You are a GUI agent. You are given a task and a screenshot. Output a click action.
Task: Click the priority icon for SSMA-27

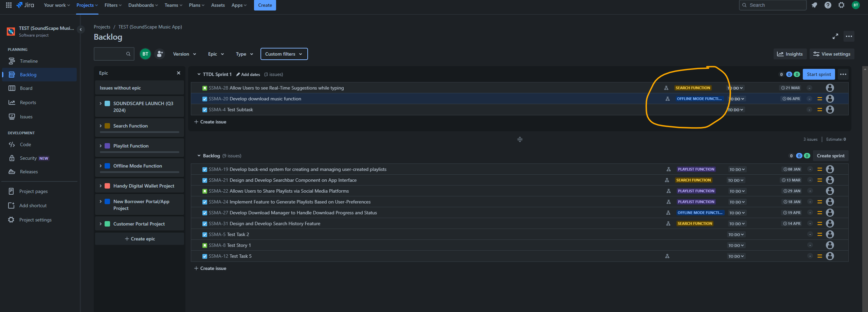820,213
